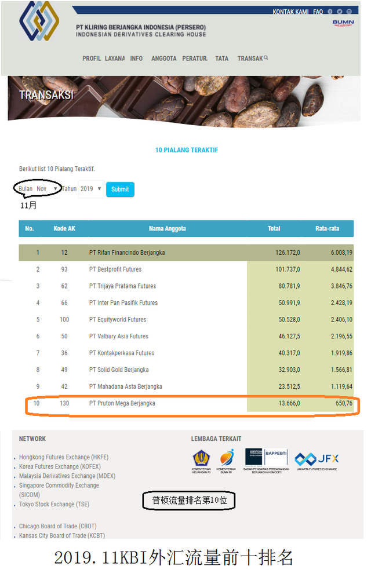Open the ANGGOTA menu
The image size is (371, 588).
tap(164, 59)
